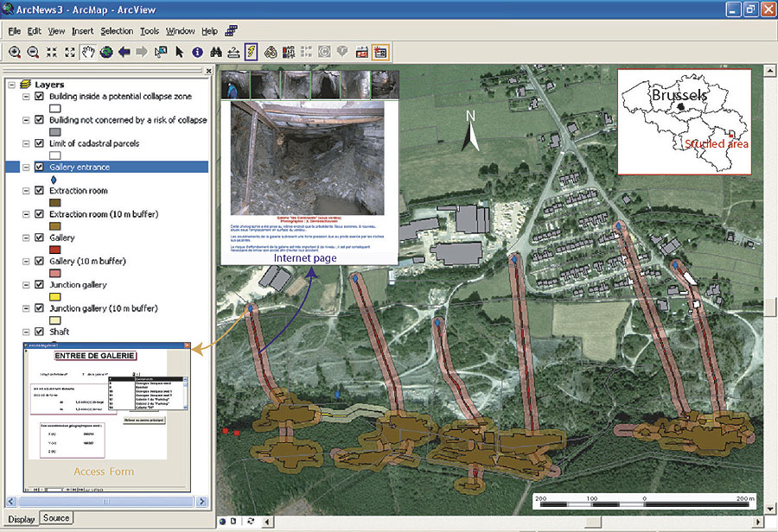This screenshot has height=532, width=778.
Task: Select the Zoom Out tool
Action: [33, 52]
